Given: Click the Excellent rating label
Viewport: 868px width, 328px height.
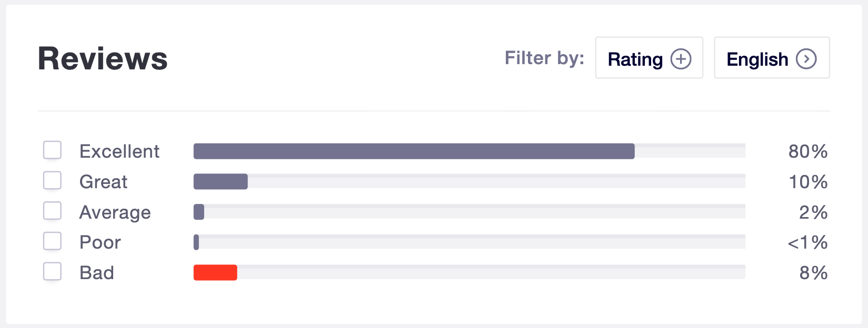Looking at the screenshot, I should 119,151.
